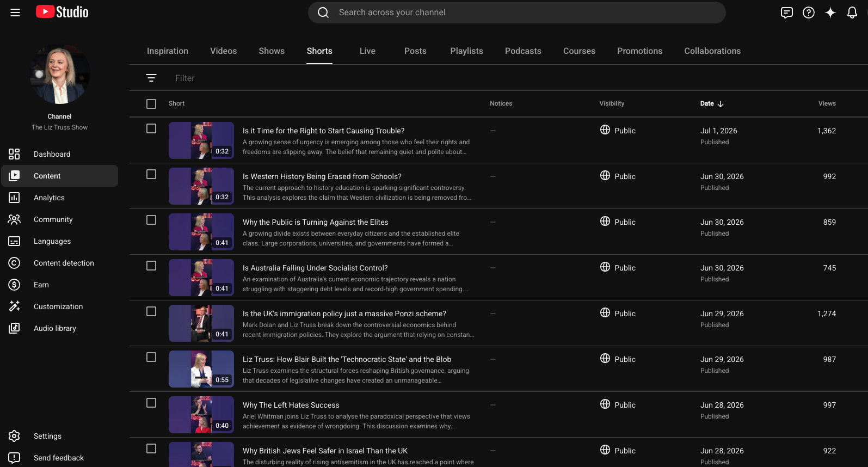Select checkbox for Public Turning Against the Elites short
This screenshot has height=467, width=868.
point(151,220)
